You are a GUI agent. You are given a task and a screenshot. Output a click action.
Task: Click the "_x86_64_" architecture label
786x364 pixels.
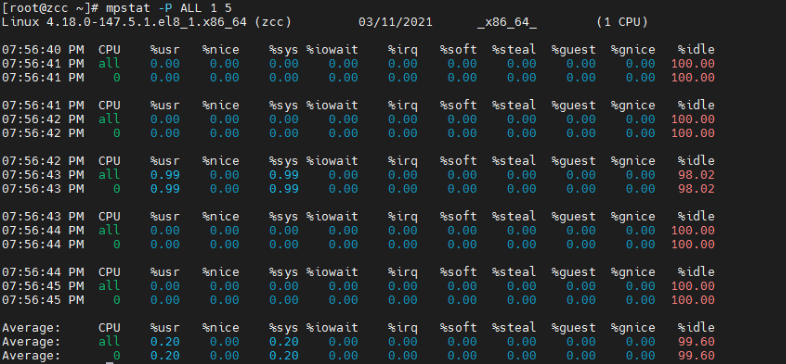(x=507, y=23)
